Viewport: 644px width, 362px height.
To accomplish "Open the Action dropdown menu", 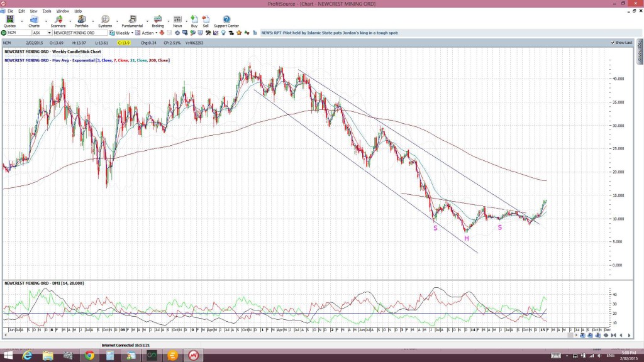I will [147, 33].
